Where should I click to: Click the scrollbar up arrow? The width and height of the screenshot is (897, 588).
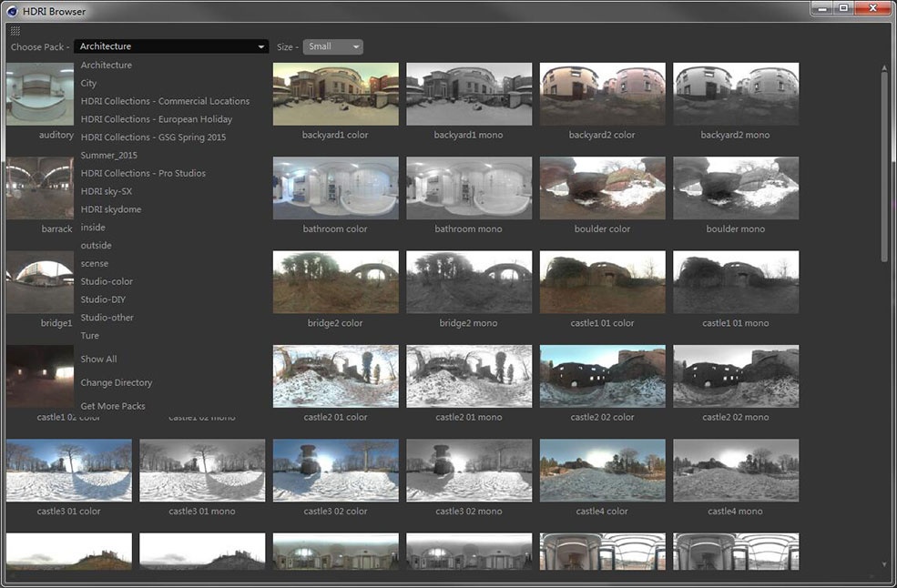[885, 67]
